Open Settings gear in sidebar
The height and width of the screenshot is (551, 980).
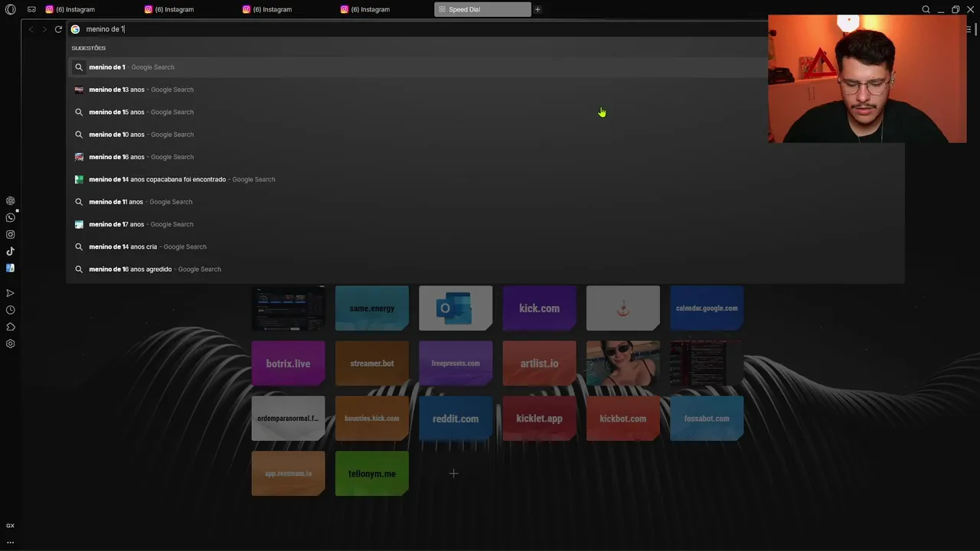point(10,344)
